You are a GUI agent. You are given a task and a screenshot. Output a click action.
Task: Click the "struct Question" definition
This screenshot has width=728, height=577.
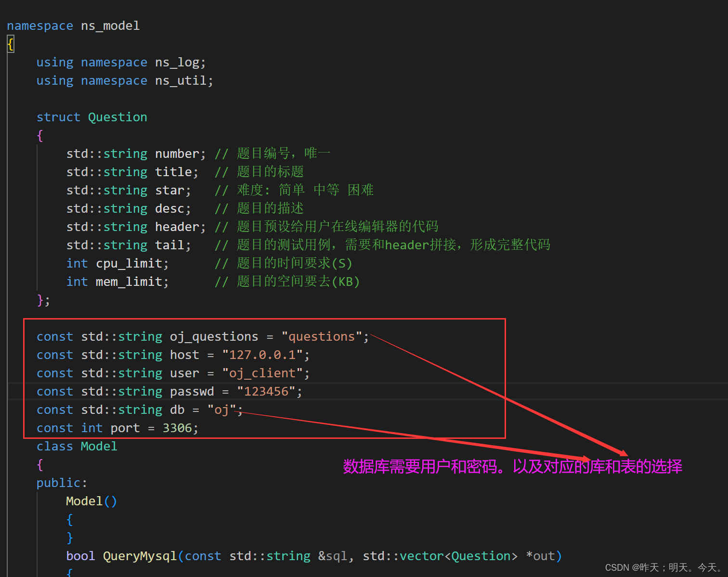92,117
